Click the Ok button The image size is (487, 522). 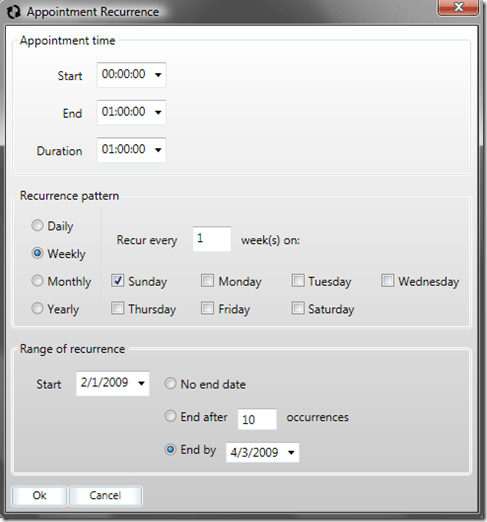pyautogui.click(x=39, y=496)
